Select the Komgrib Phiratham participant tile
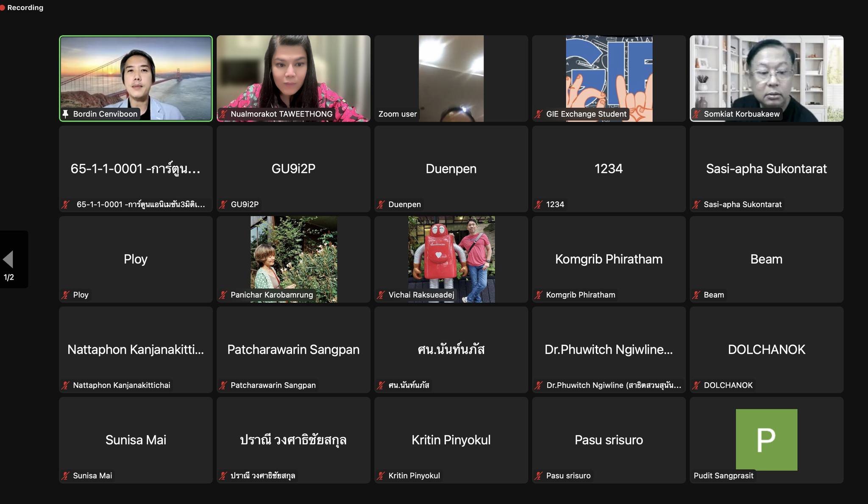Viewport: 868px width, 504px height. tap(609, 259)
